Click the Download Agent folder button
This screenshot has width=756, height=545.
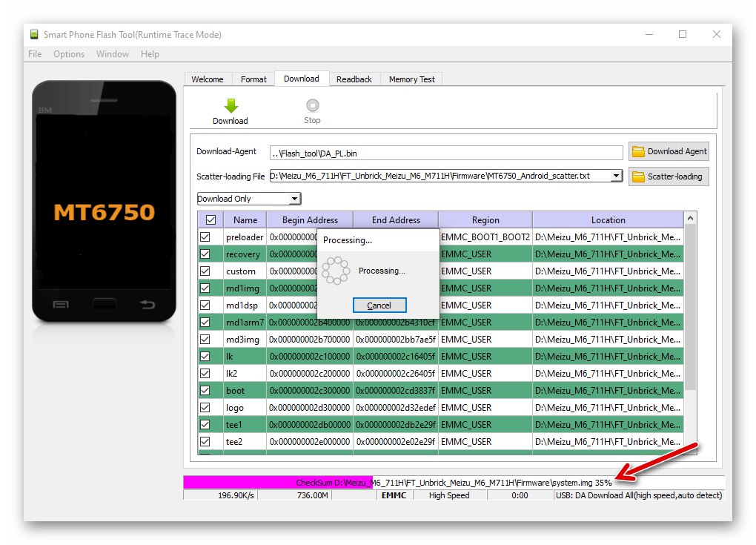coord(669,151)
